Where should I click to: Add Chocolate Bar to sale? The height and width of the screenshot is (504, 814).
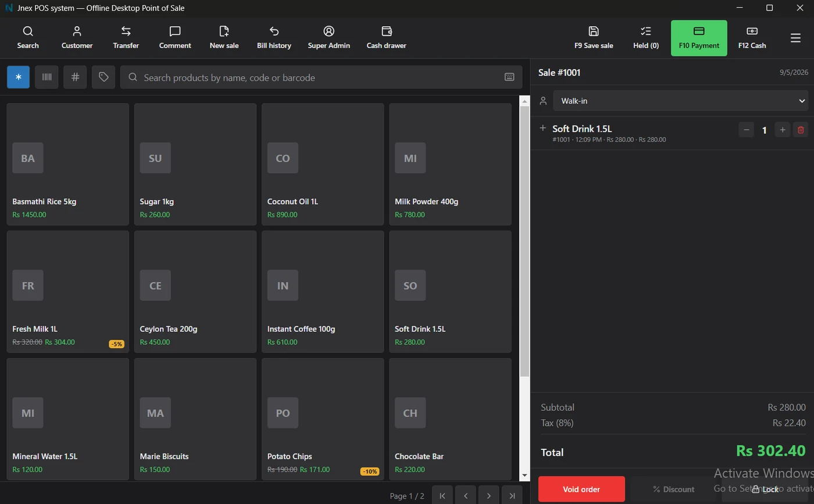coord(450,419)
